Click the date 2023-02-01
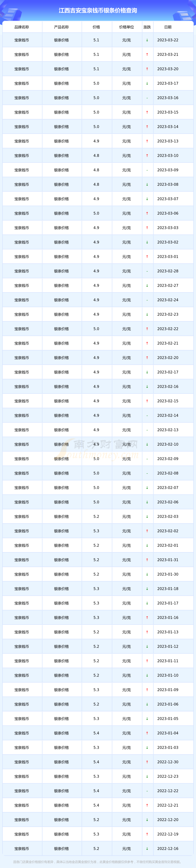The width and height of the screenshot is (196, 868). click(168, 546)
